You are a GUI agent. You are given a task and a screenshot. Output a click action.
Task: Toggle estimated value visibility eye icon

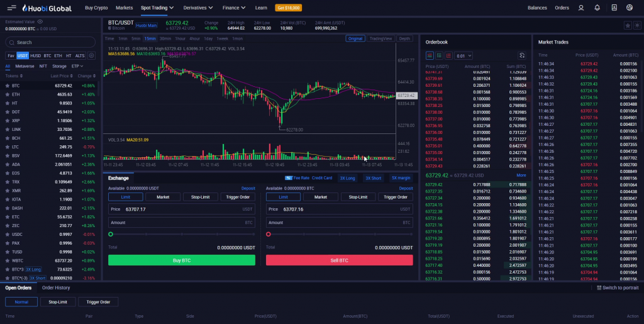point(40,22)
